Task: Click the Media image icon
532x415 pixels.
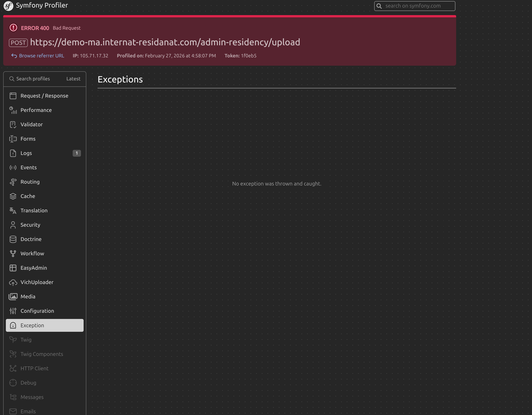Action: click(x=13, y=296)
